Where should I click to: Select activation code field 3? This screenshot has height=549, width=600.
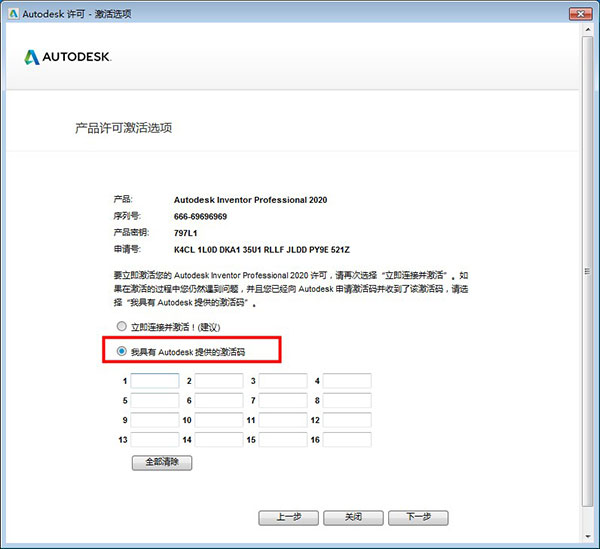[x=283, y=381]
